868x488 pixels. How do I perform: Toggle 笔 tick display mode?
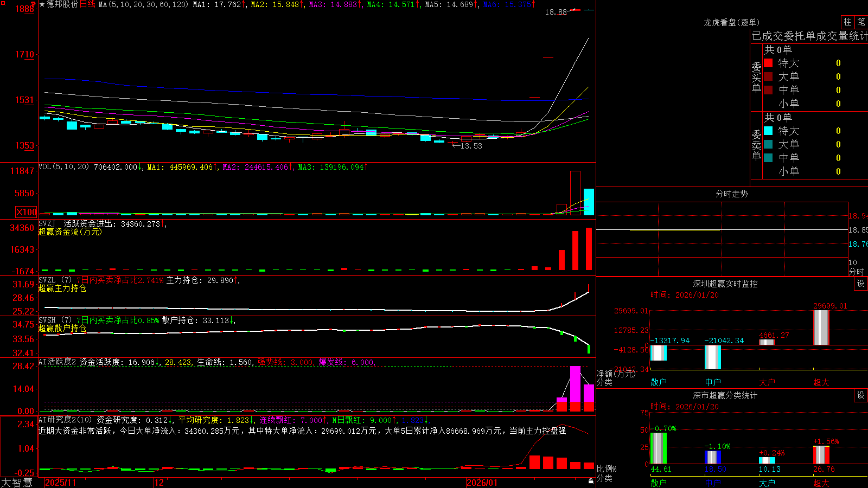(861, 22)
